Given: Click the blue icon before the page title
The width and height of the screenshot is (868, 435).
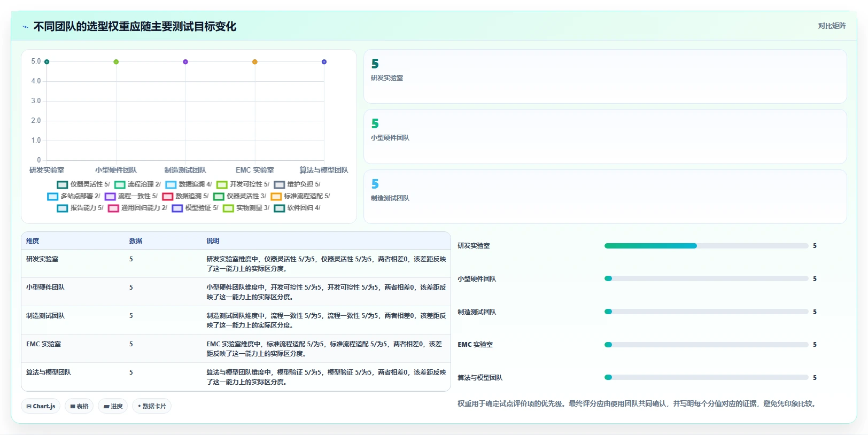Looking at the screenshot, I should (x=25, y=27).
